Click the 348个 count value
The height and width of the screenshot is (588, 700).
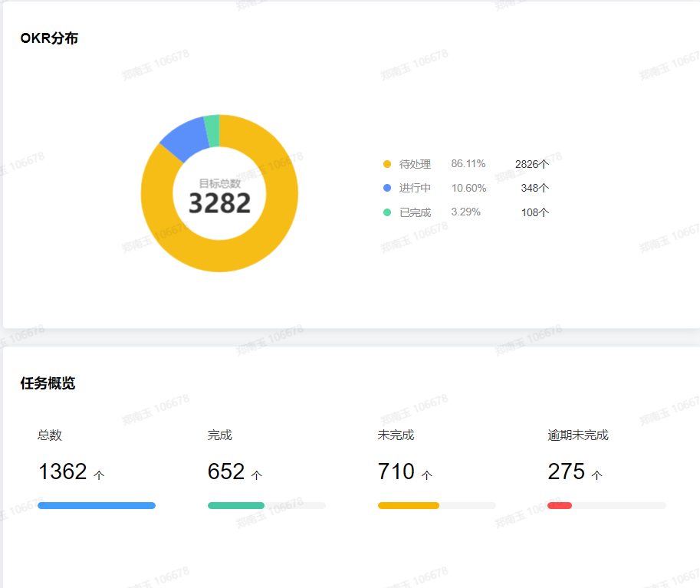535,188
